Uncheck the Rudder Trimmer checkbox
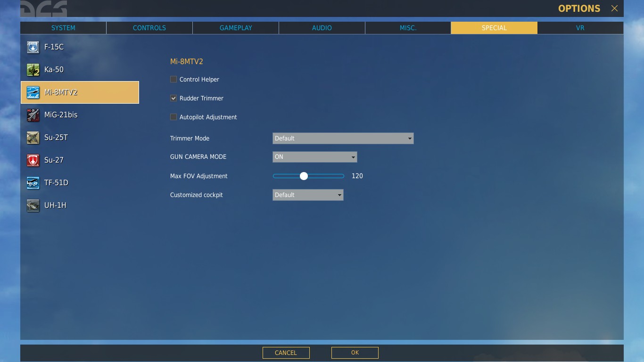 tap(173, 98)
